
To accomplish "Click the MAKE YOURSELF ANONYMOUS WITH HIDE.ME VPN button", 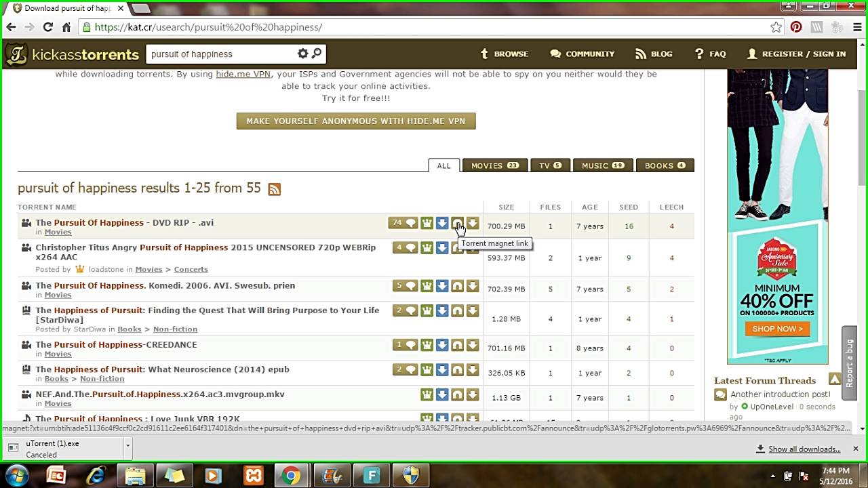I will [x=356, y=121].
